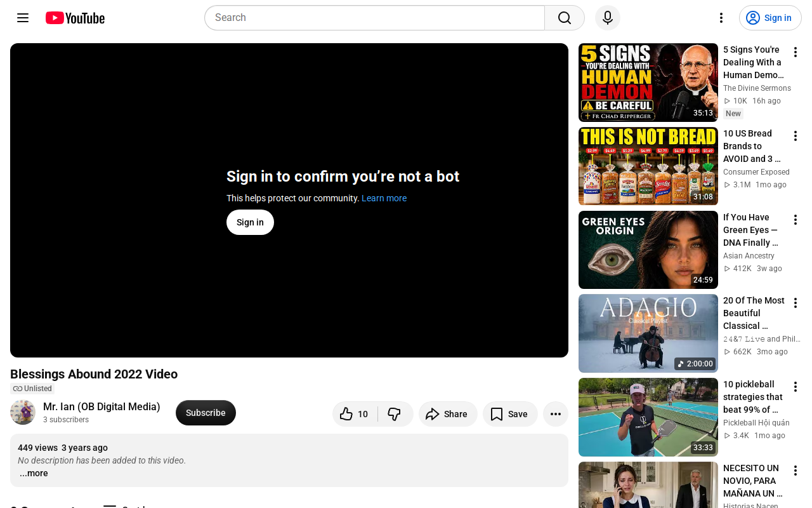Open Mr. Ian channel avatar

tap(23, 413)
